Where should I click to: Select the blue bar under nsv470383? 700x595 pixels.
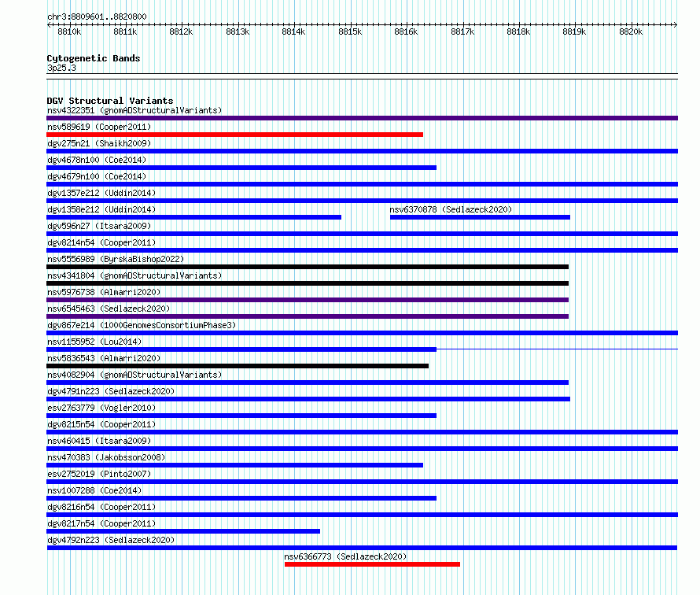pyautogui.click(x=234, y=465)
